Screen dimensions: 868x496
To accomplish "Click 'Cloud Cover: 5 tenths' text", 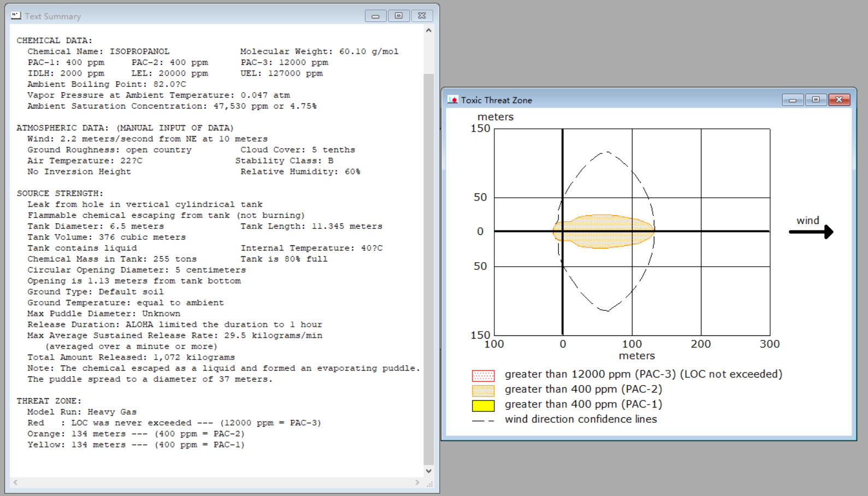I will (x=298, y=150).
